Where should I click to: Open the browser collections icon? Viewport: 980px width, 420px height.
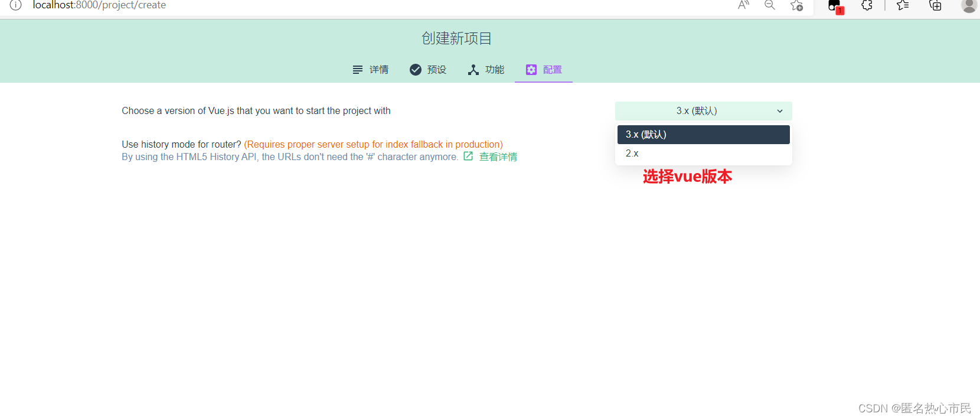pyautogui.click(x=935, y=5)
